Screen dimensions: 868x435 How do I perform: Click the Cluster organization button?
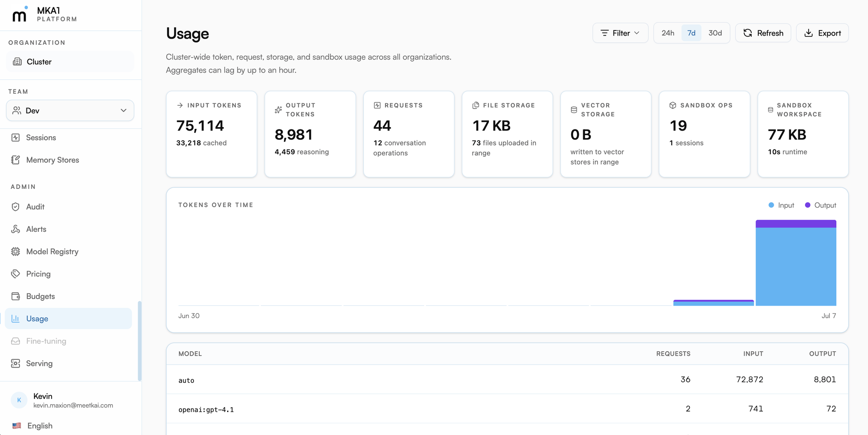coord(70,62)
